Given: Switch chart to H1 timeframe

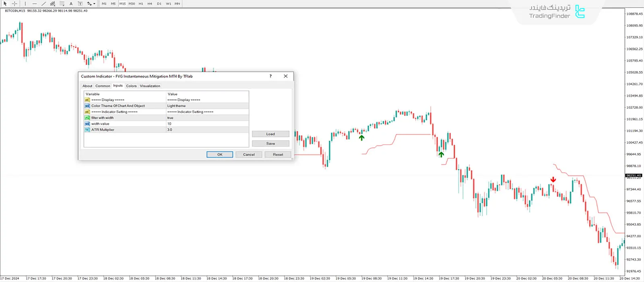Looking at the screenshot, I should (x=141, y=4).
